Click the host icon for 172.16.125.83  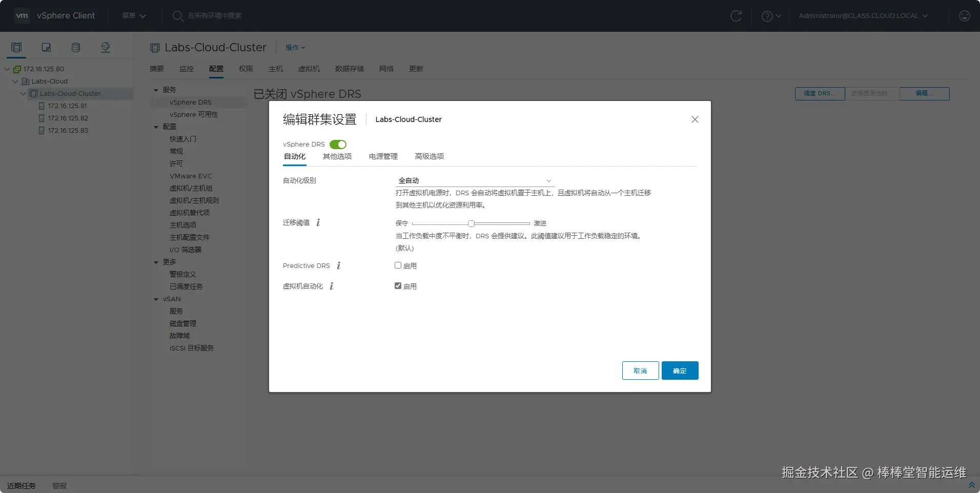(x=42, y=131)
